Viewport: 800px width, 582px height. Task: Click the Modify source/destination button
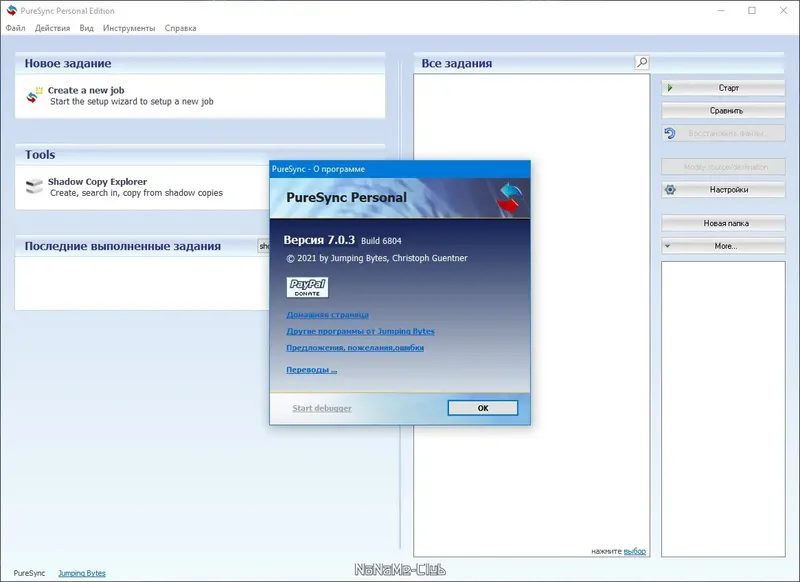[x=723, y=167]
